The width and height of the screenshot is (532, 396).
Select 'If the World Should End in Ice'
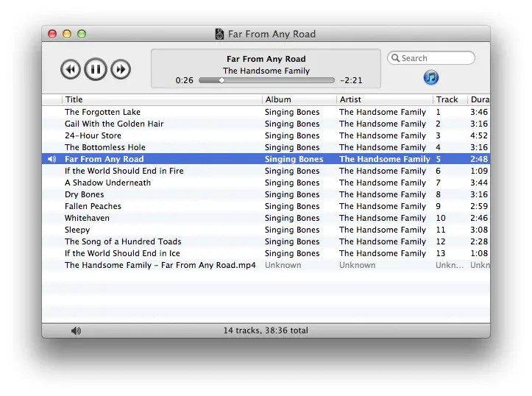click(x=266, y=253)
